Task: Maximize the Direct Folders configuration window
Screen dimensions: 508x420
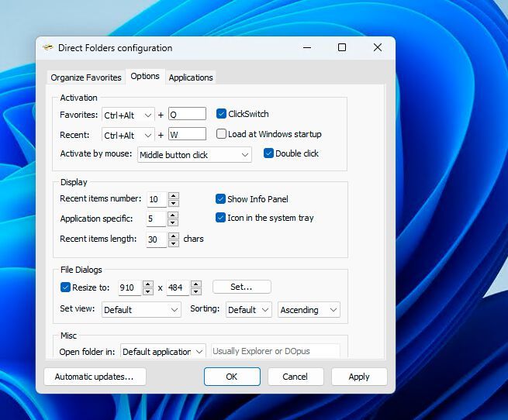Action: tap(342, 47)
